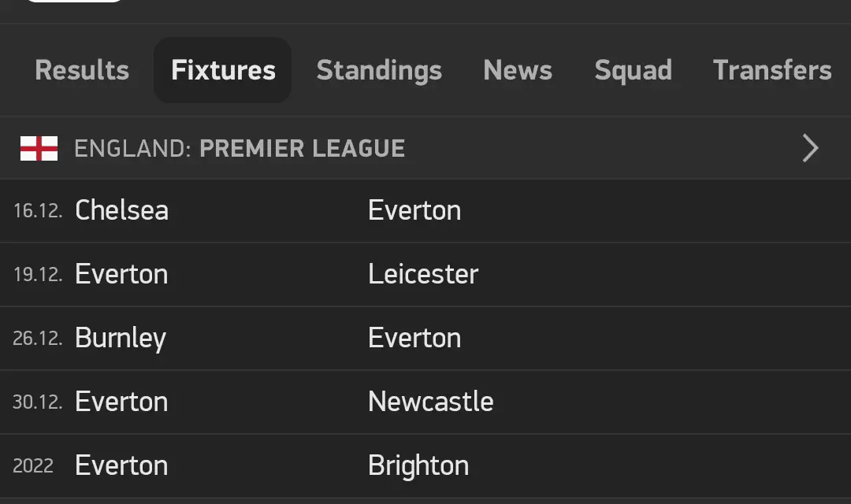Click the England flag icon
Image resolution: width=851 pixels, height=504 pixels.
click(x=39, y=148)
